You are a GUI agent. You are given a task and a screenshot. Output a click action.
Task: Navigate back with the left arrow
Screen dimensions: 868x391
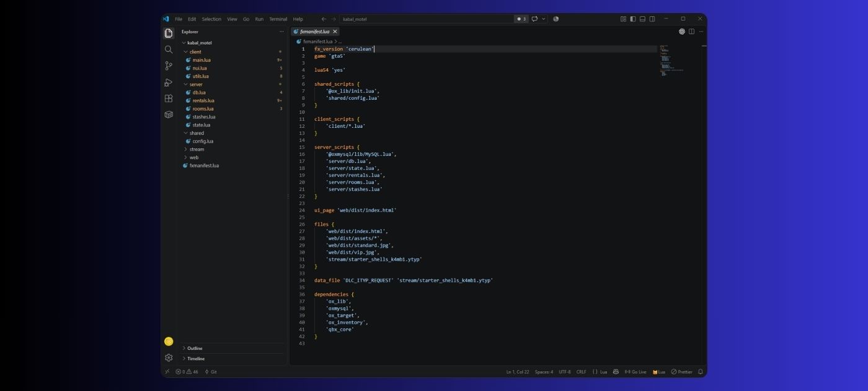pyautogui.click(x=324, y=19)
